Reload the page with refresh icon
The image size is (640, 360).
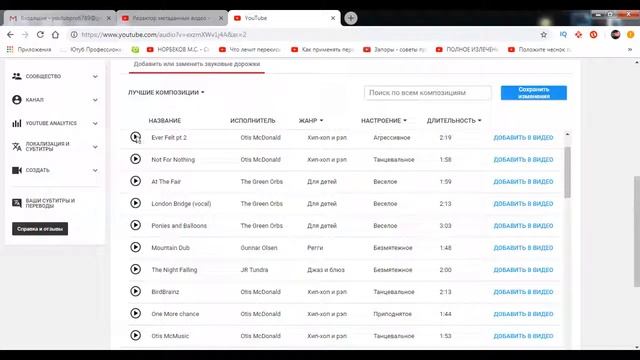pyautogui.click(x=40, y=35)
